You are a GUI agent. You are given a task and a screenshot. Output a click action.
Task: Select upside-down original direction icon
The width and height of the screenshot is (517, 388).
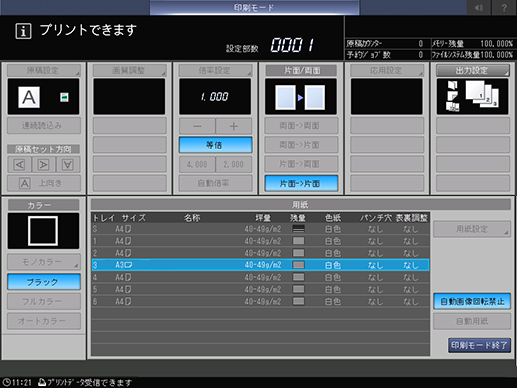(68, 164)
